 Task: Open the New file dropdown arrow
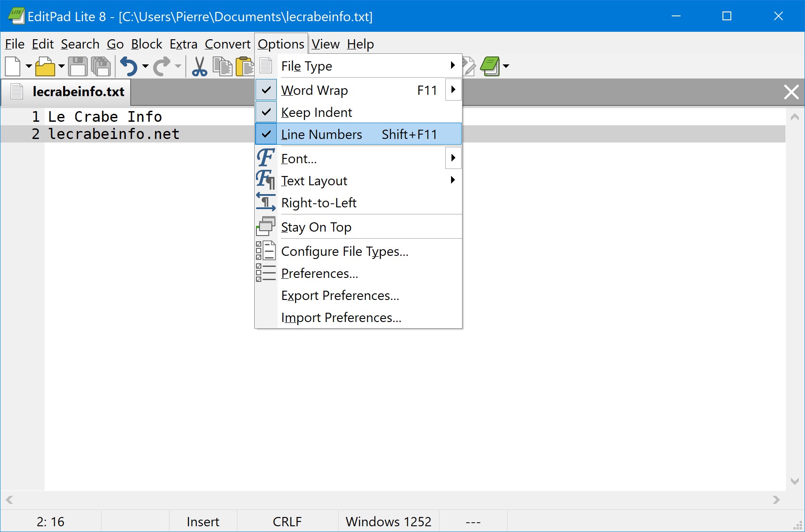coord(29,67)
